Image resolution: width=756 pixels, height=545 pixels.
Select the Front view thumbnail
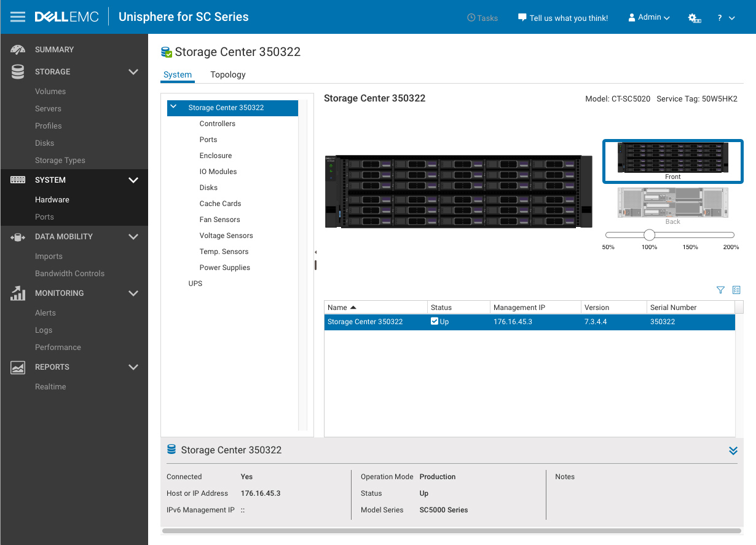(x=673, y=161)
